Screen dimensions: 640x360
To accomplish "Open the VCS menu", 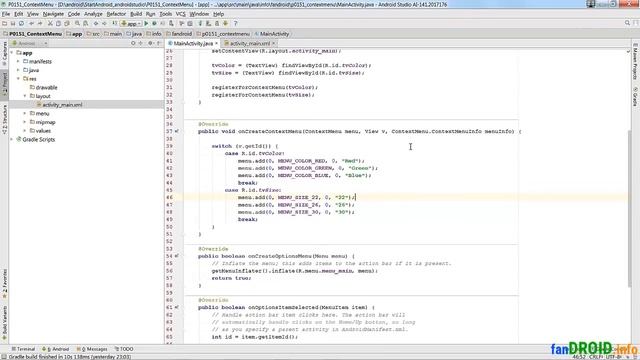I will (x=180, y=14).
